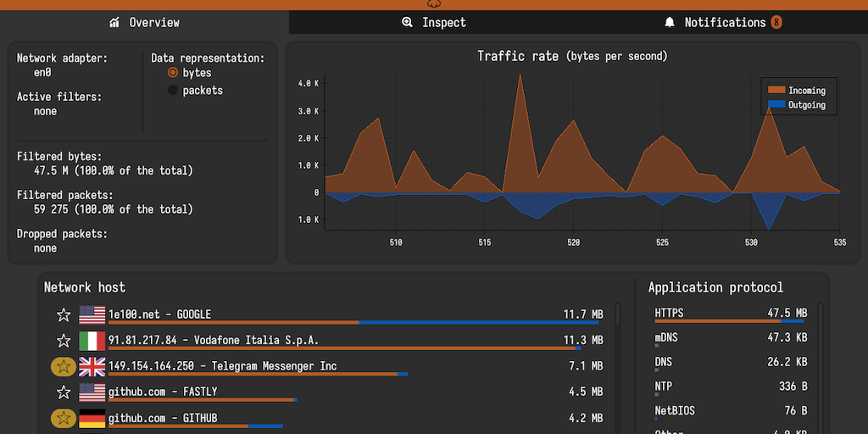
Task: Go to the Overview tab
Action: (x=144, y=23)
